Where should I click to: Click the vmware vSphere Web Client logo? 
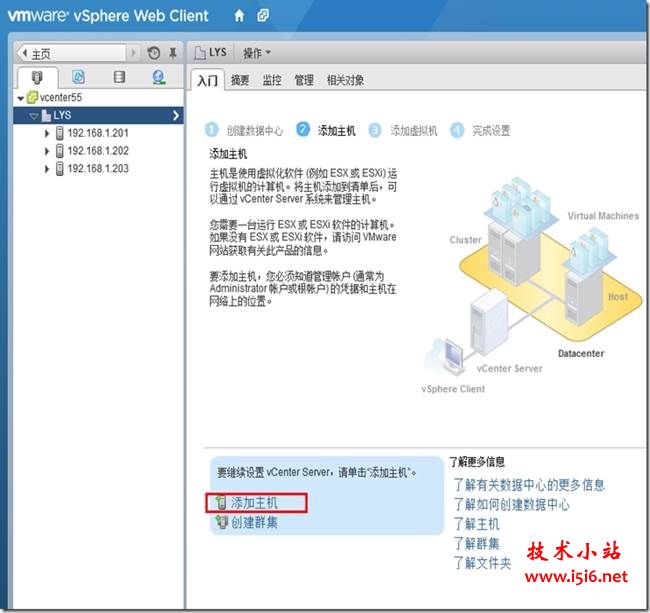click(x=108, y=16)
